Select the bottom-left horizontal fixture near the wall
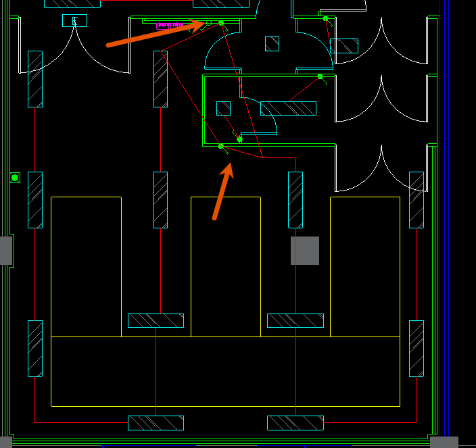Viewport: 476px width, 448px height. point(156,423)
